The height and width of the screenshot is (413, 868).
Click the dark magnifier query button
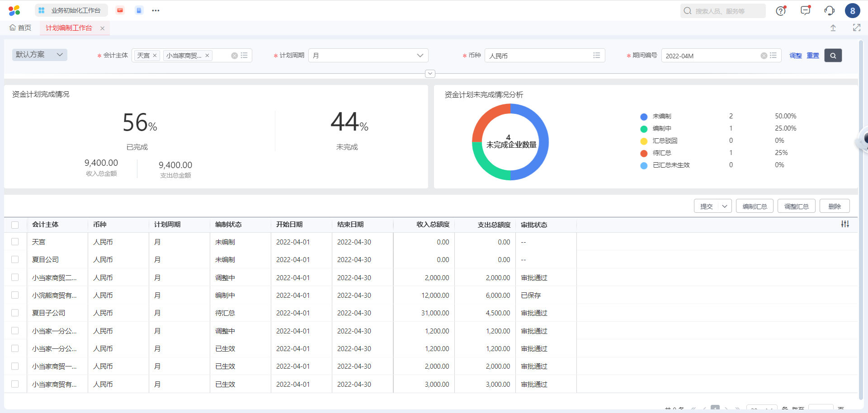tap(833, 56)
